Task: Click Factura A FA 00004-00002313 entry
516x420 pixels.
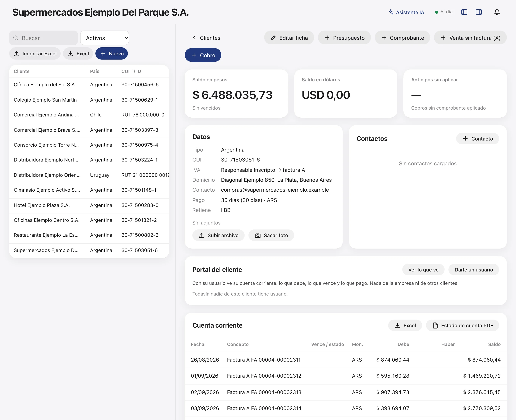Action: click(346, 393)
